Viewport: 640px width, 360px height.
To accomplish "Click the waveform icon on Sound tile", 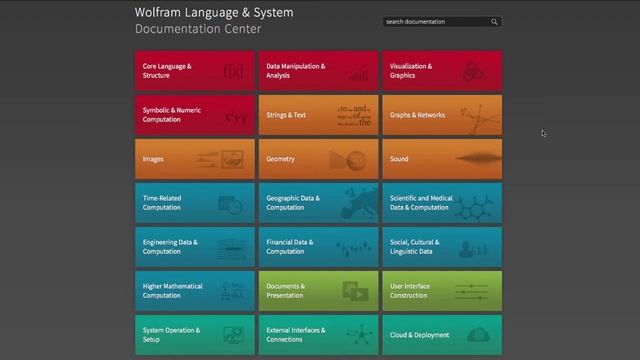I will 478,158.
